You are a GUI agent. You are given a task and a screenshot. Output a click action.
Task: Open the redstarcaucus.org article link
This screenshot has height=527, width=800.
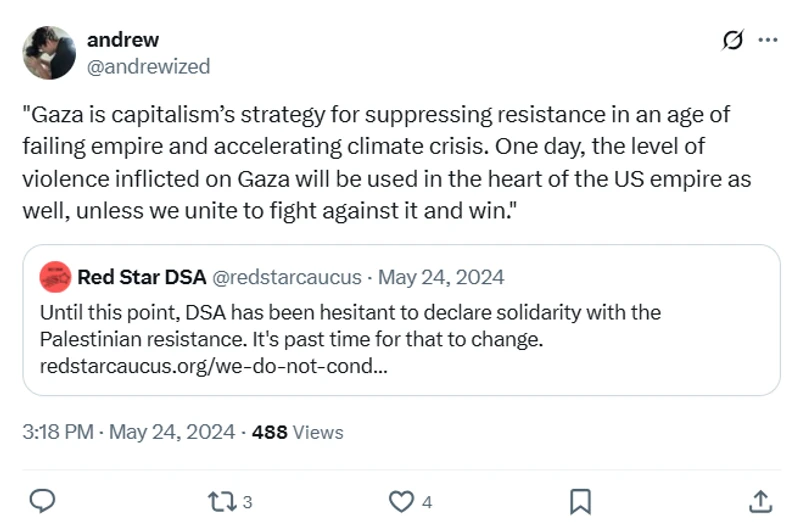(212, 366)
